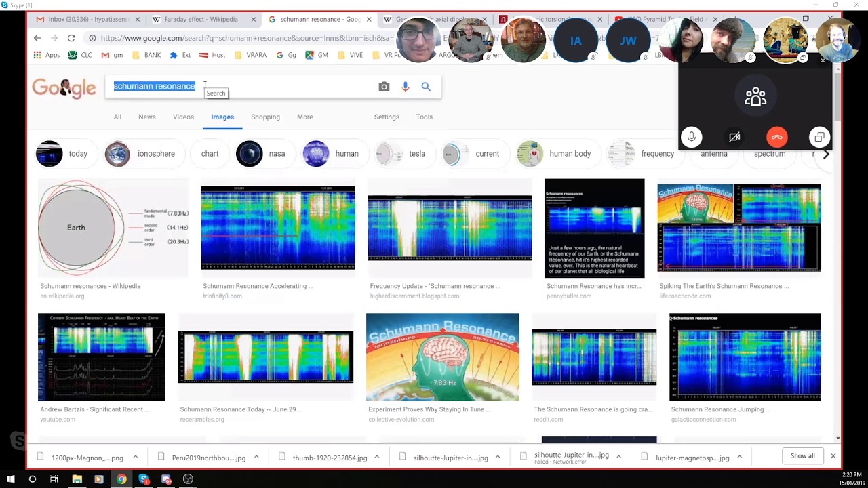Expand options for thumb-1920-232854.jpg download

376,457
